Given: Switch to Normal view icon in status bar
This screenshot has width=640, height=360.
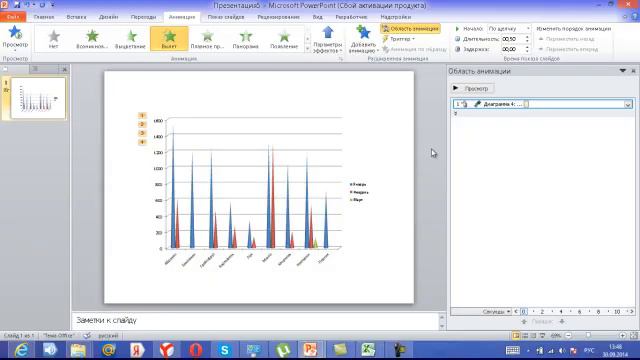Looking at the screenshot, I should 516,336.
